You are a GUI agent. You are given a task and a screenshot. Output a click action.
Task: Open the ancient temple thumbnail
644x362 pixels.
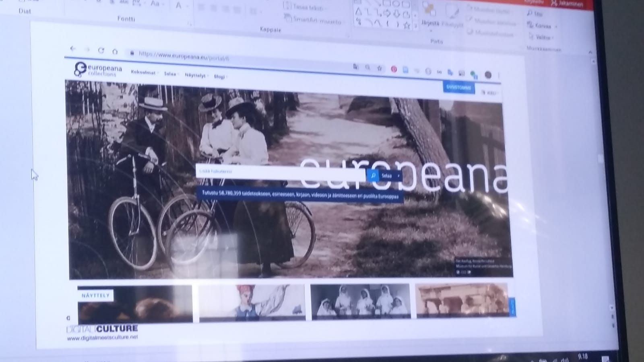tap(462, 300)
